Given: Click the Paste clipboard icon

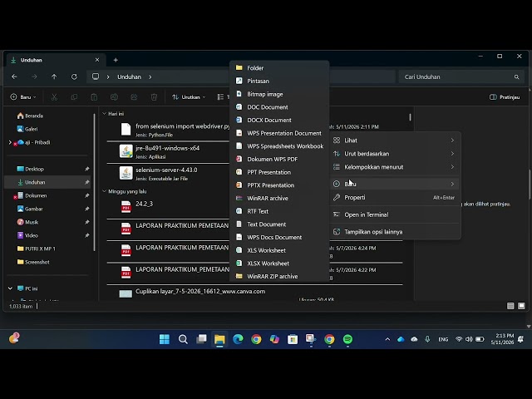Looking at the screenshot, I should pyautogui.click(x=94, y=97).
